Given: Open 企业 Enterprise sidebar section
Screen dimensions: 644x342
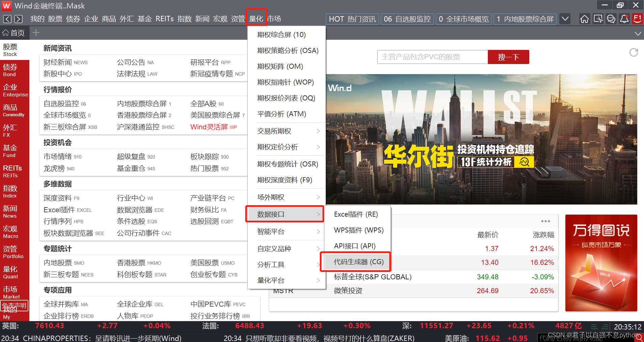Looking at the screenshot, I should tap(15, 90).
